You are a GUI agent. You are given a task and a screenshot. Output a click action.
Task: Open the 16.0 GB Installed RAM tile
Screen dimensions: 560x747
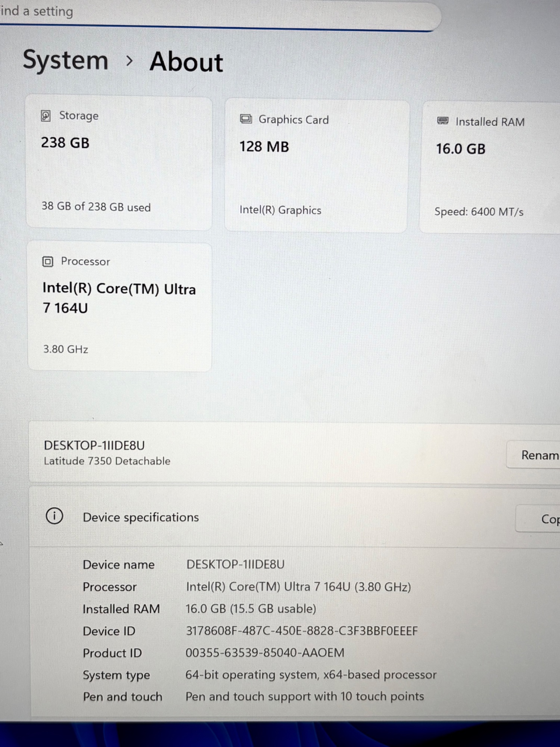[489, 168]
